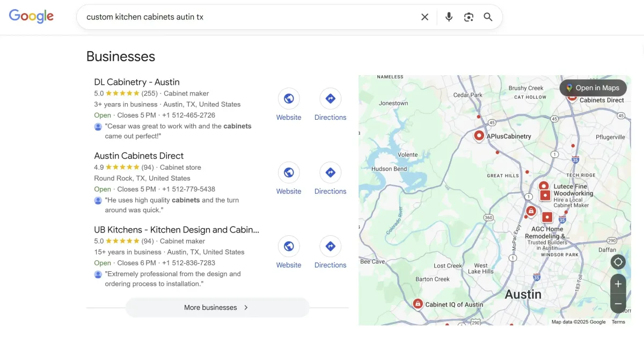Click Austin city label on map

(x=523, y=294)
